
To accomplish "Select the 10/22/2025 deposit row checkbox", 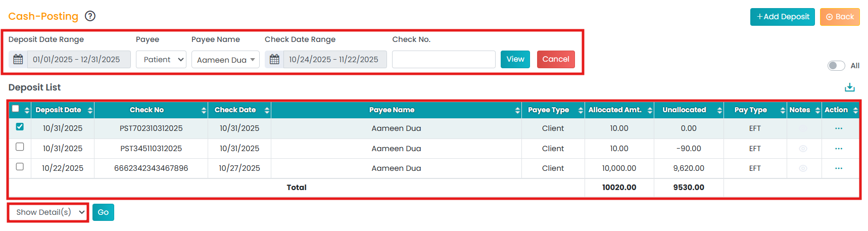I will 20,166.
